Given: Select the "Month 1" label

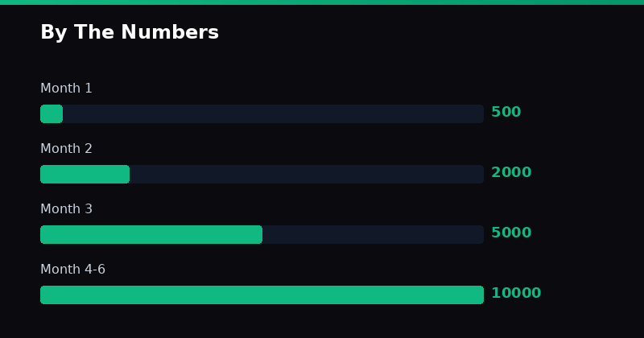Looking at the screenshot, I should click(66, 89).
